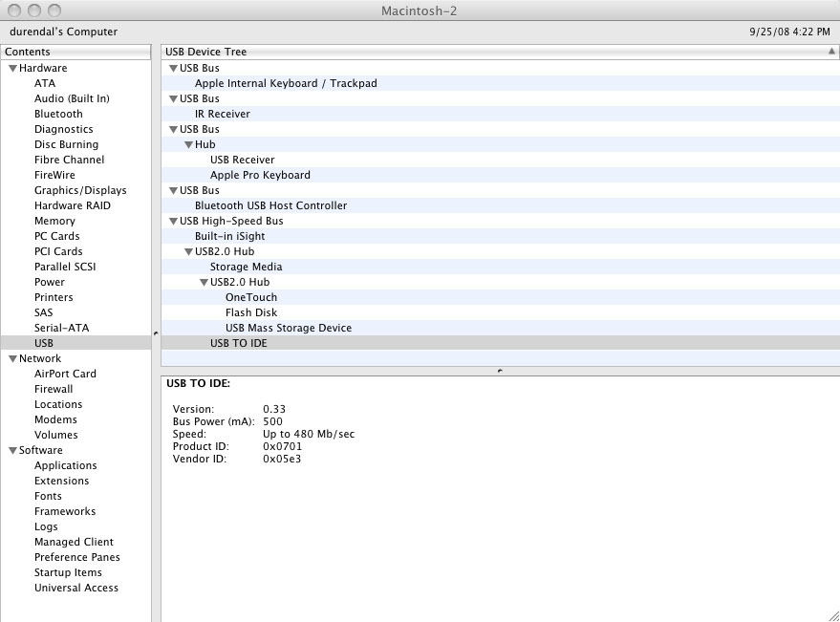Image resolution: width=840 pixels, height=622 pixels.
Task: Select Memory under Hardware
Action: 54,221
